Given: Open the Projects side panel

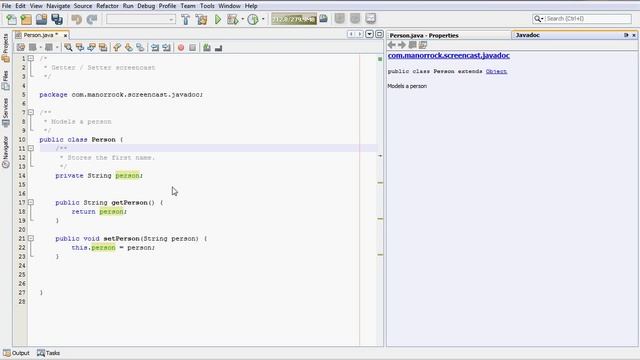Looking at the screenshot, I should (5, 47).
